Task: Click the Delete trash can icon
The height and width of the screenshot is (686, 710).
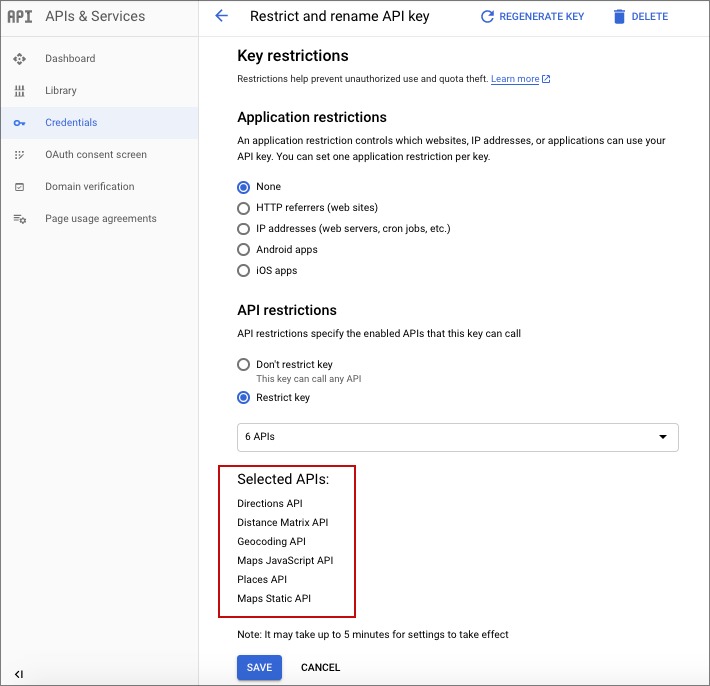Action: tap(619, 16)
